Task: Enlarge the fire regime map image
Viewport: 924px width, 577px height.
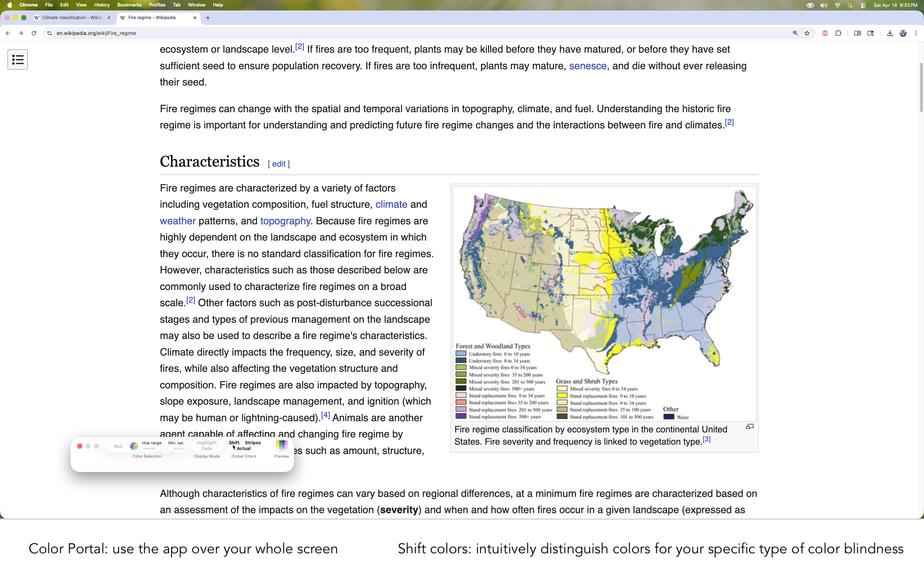Action: 750,427
